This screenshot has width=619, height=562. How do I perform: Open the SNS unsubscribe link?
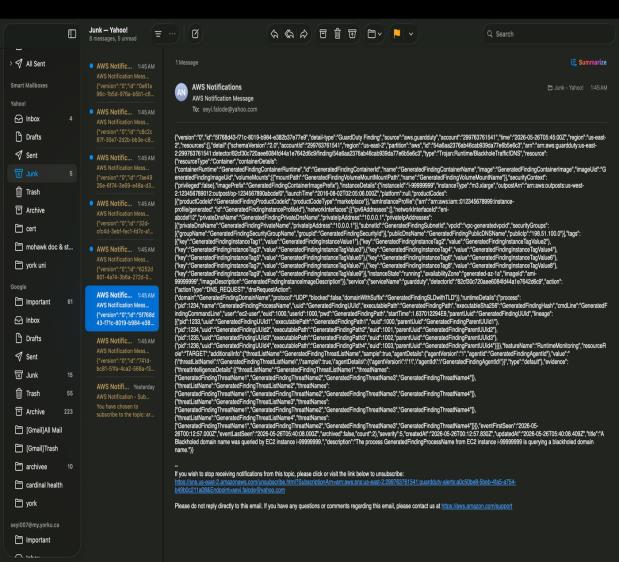tap(345, 486)
